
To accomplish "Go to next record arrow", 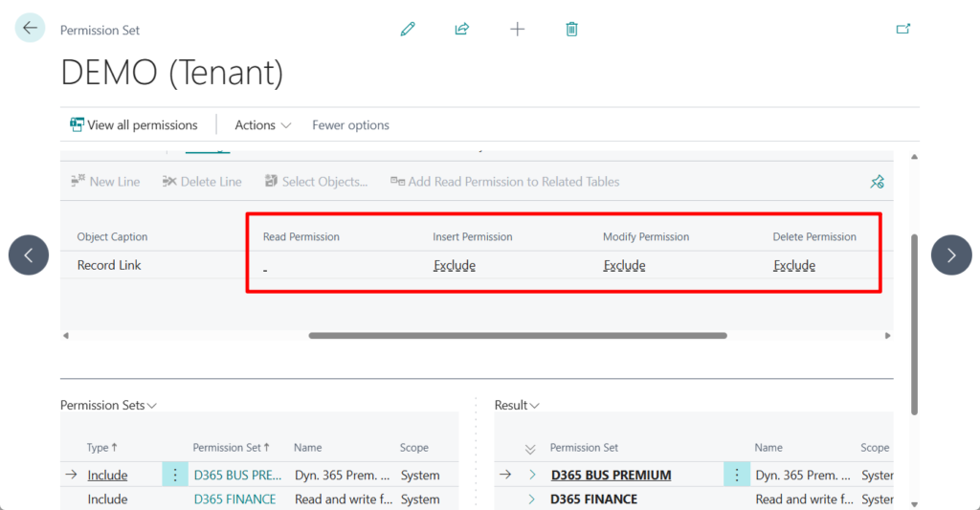I will (x=950, y=255).
